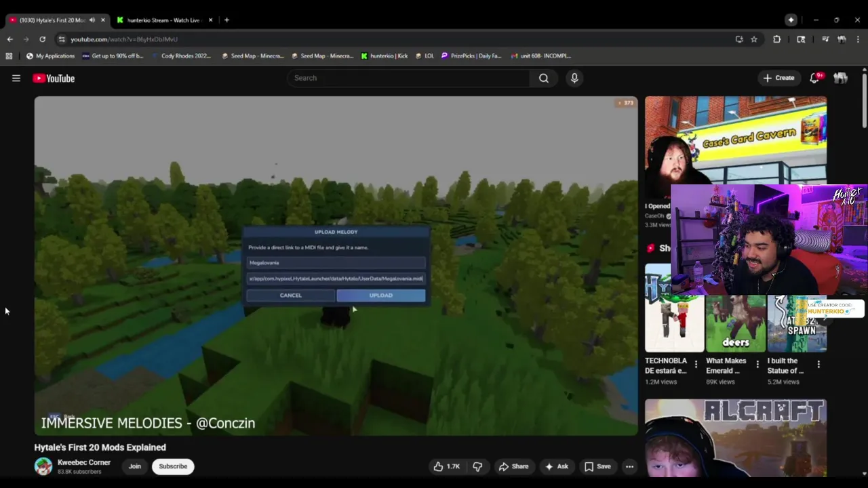The width and height of the screenshot is (868, 488).
Task: Open the Gemini sparkle icon in title bar
Action: tap(791, 20)
